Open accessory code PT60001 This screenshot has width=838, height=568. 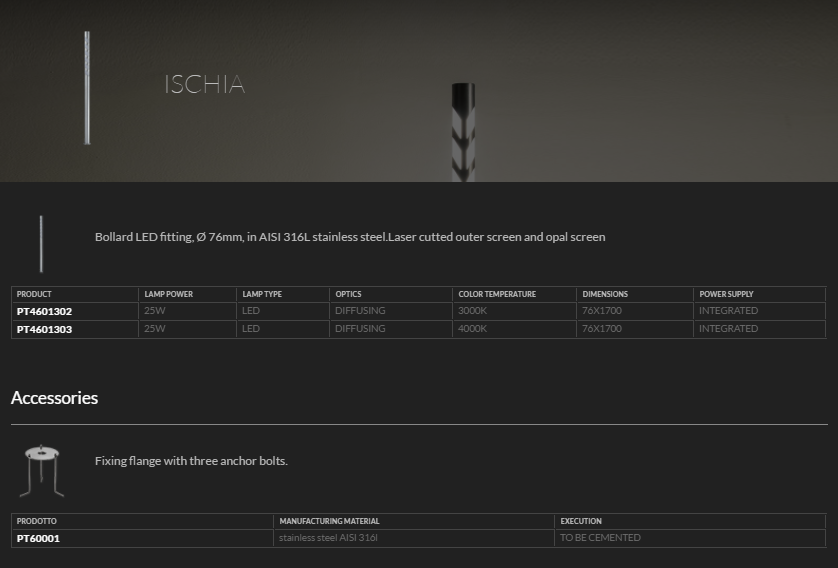pos(38,538)
